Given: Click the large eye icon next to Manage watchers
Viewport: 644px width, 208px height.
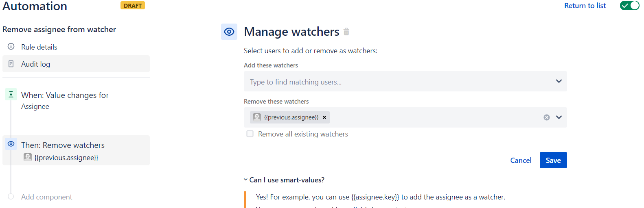Looking at the screenshot, I should pos(229,32).
